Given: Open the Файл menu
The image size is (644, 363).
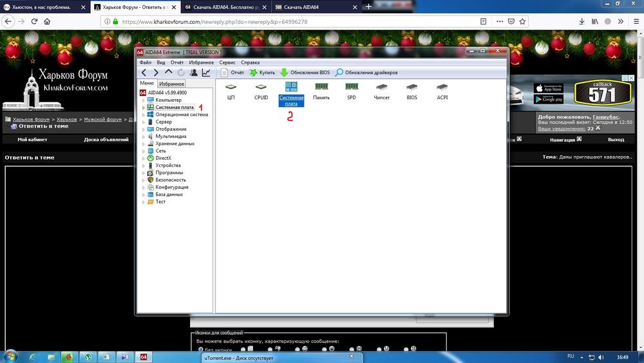Looking at the screenshot, I should coord(146,63).
